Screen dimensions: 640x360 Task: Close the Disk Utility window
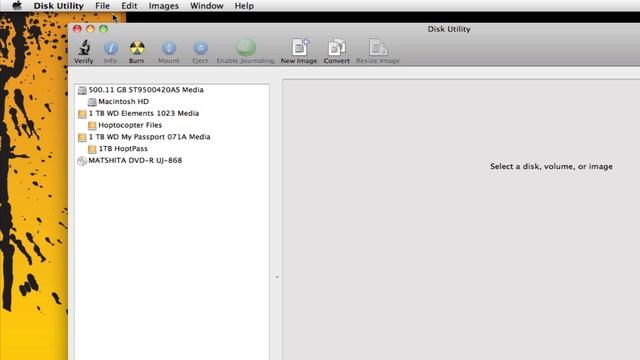click(77, 29)
